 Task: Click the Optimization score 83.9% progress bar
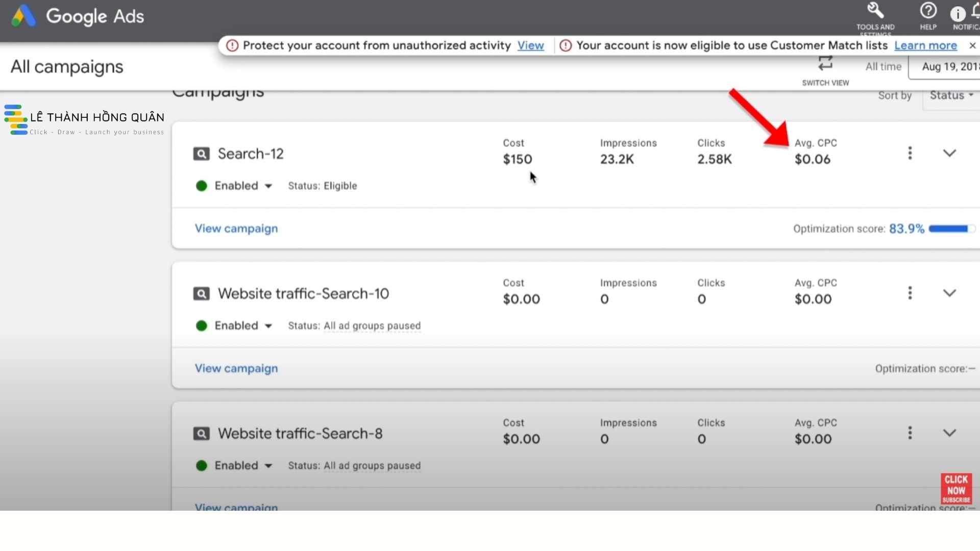(x=951, y=229)
